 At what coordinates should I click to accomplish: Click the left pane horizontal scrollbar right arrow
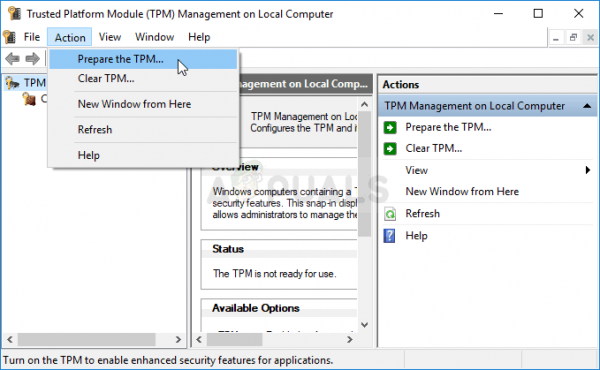(x=178, y=339)
